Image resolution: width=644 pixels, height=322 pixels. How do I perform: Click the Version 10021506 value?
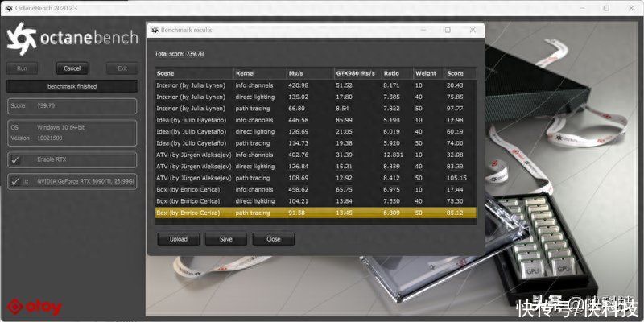point(50,138)
